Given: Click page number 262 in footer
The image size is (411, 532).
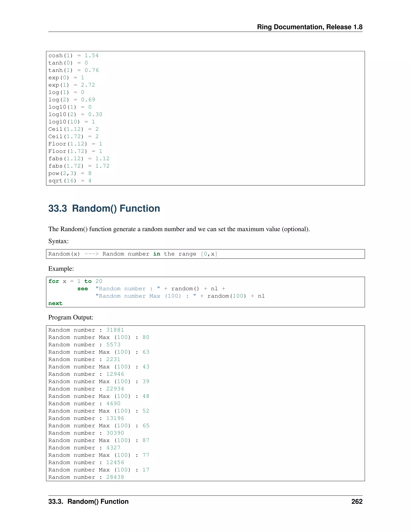Looking at the screenshot, I should 357,501.
